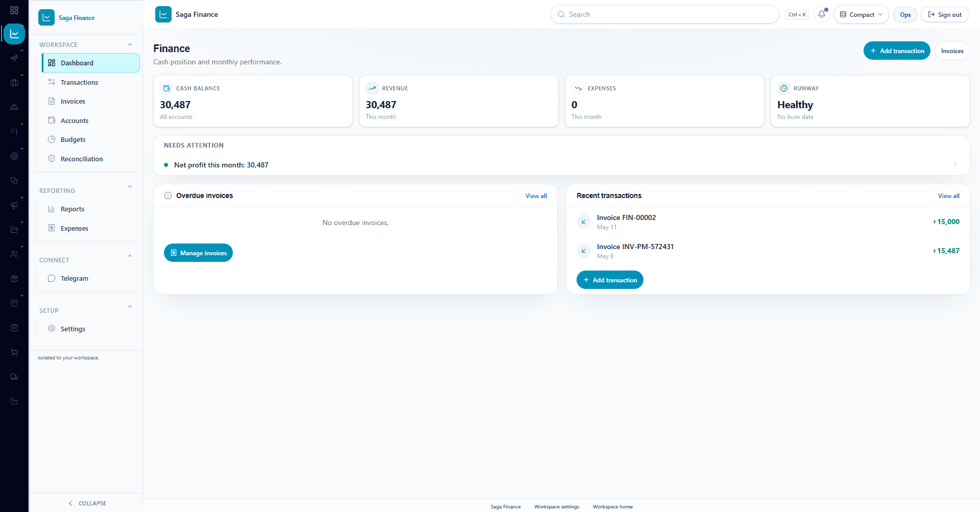980x512 pixels.
Task: Open the shopping cart icon in the left rail
Action: coord(14,352)
